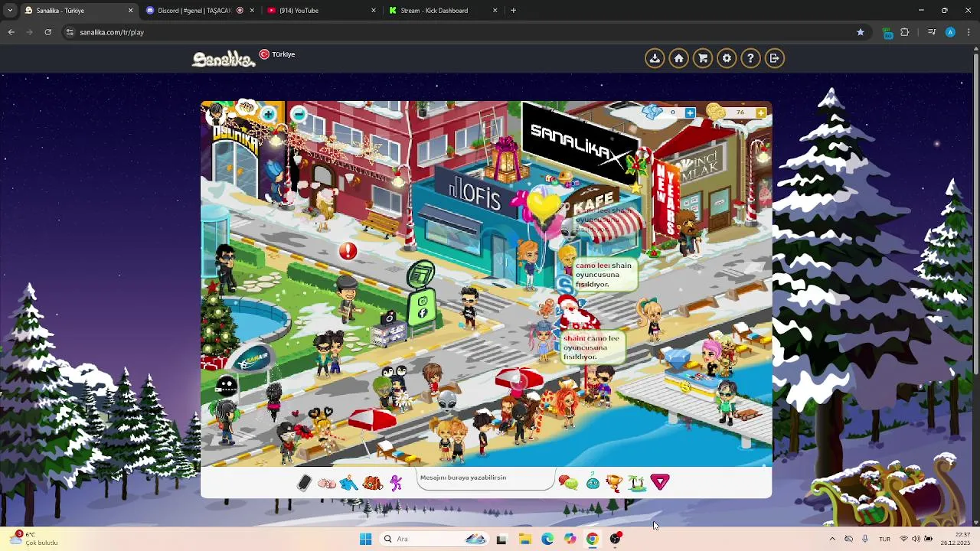Open browser extensions puzzle icon

click(905, 32)
